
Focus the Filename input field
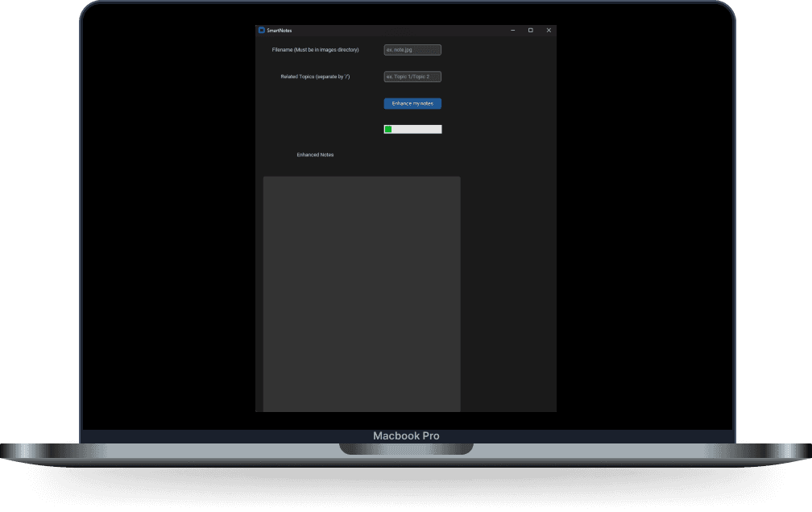(412, 50)
